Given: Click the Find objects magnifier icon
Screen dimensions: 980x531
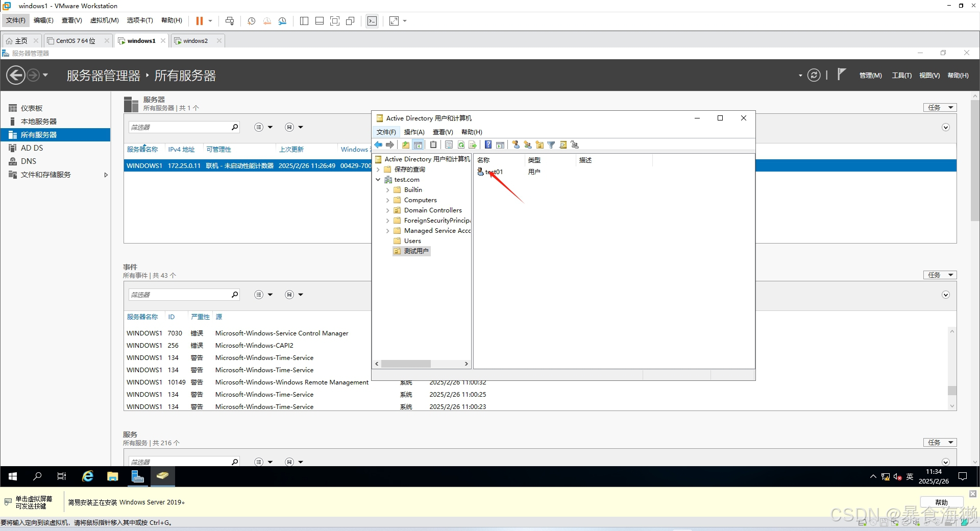Looking at the screenshot, I should click(x=563, y=145).
